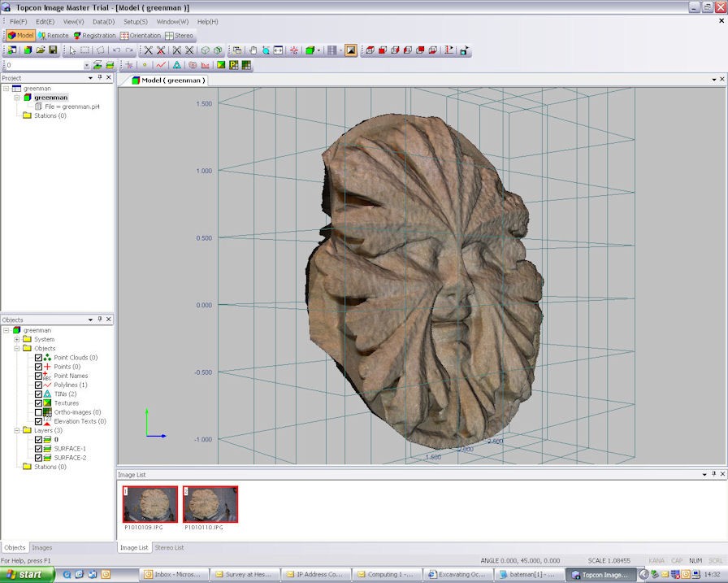Switch to Registration mode button
This screenshot has height=583, width=728.
pyautogui.click(x=94, y=36)
